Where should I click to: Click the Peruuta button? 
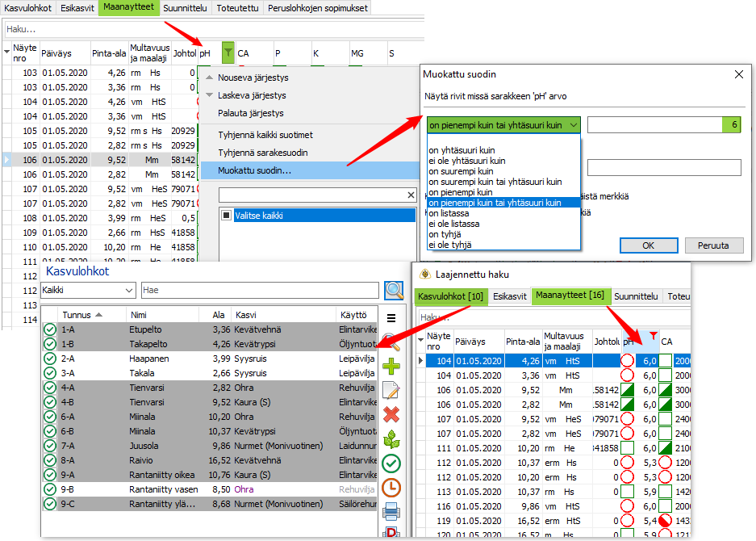(713, 245)
